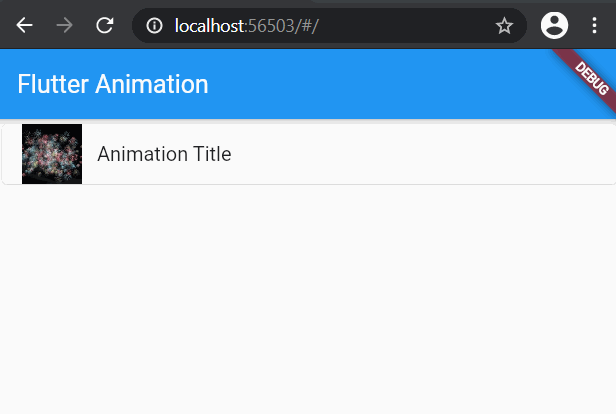This screenshot has height=414, width=616.
Task: Click the Animation Title text
Action: point(164,154)
